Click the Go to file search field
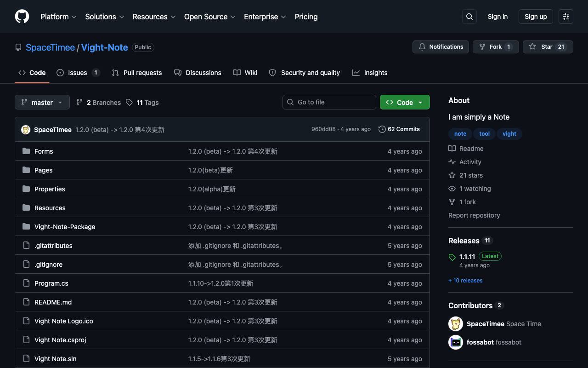This screenshot has height=368, width=588. tap(329, 102)
